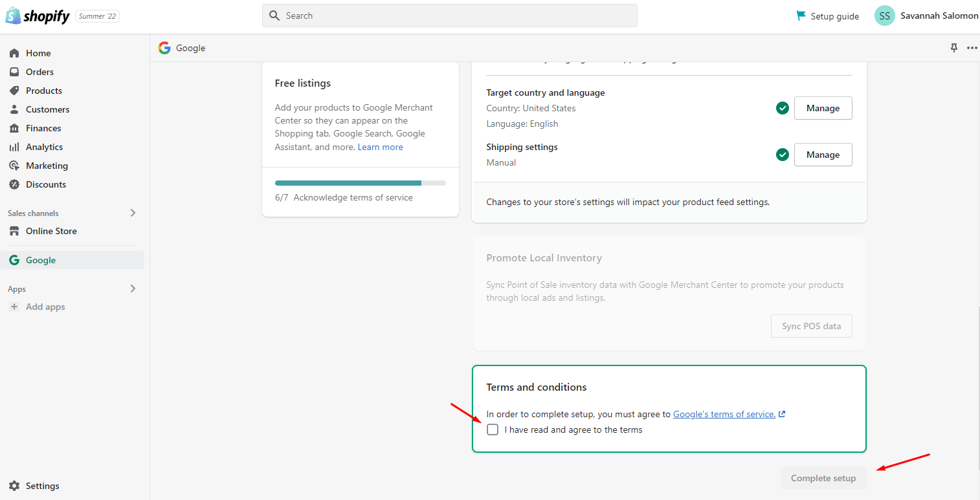The height and width of the screenshot is (500, 980).
Task: Click the Customers person icon
Action: [x=14, y=109]
